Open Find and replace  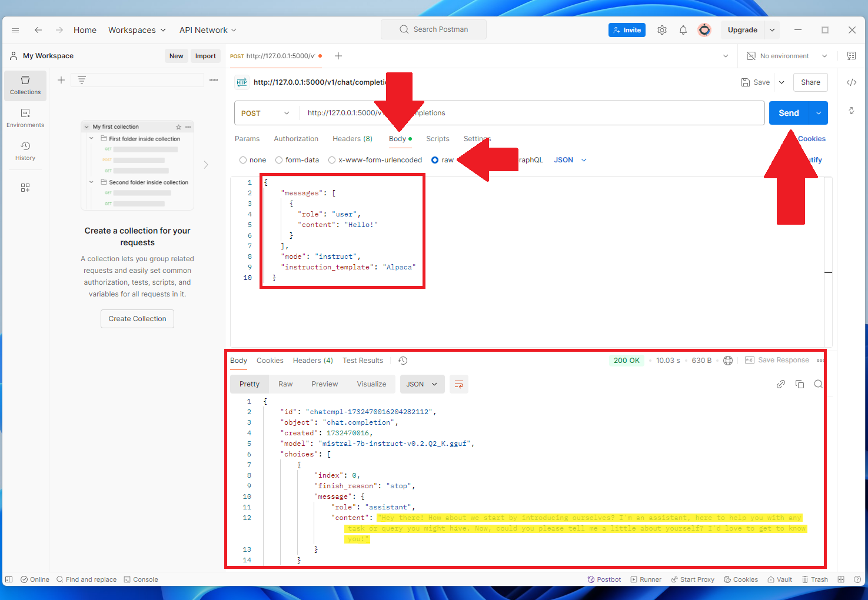pyautogui.click(x=87, y=579)
